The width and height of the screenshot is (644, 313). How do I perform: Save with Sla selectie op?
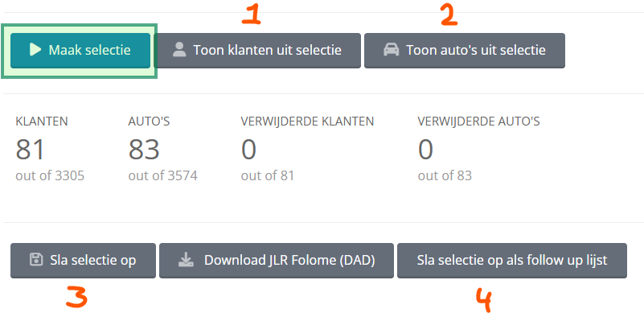pos(83,261)
